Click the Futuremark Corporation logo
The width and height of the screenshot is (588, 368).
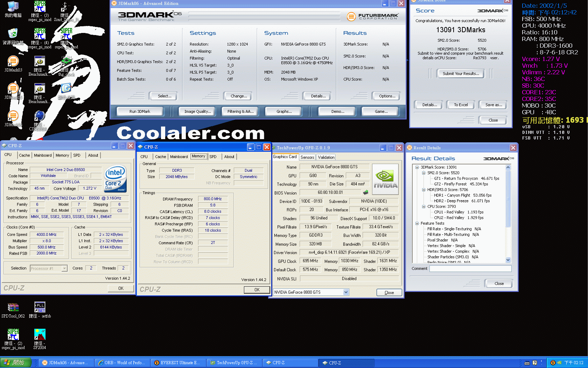coord(372,16)
